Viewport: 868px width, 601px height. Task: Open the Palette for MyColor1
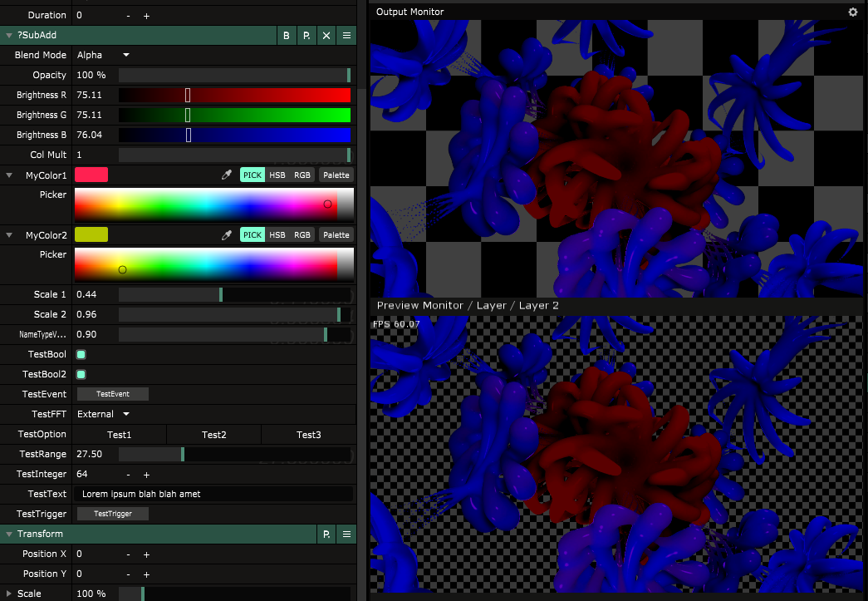tap(336, 175)
